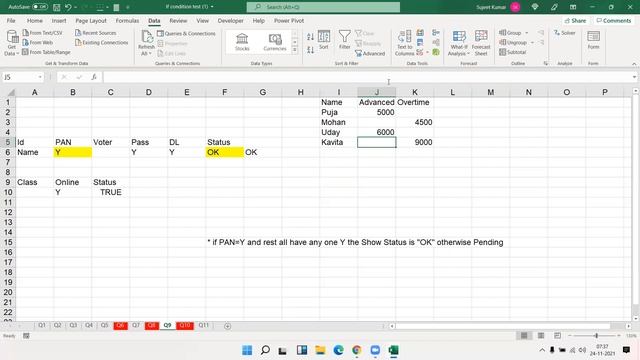640x360 pixels.
Task: Open Windows Start menu
Action: (247, 350)
